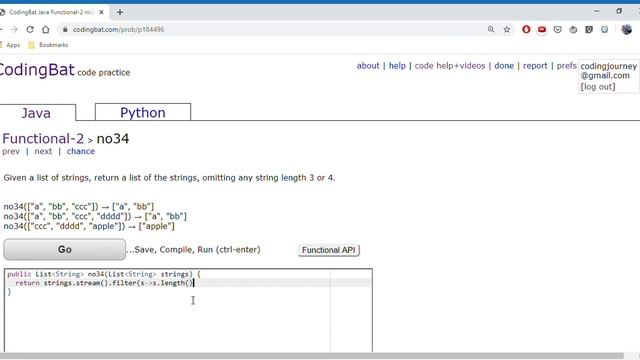The width and height of the screenshot is (640, 360).
Task: Reload the page with the refresh icon
Action: coord(30,29)
